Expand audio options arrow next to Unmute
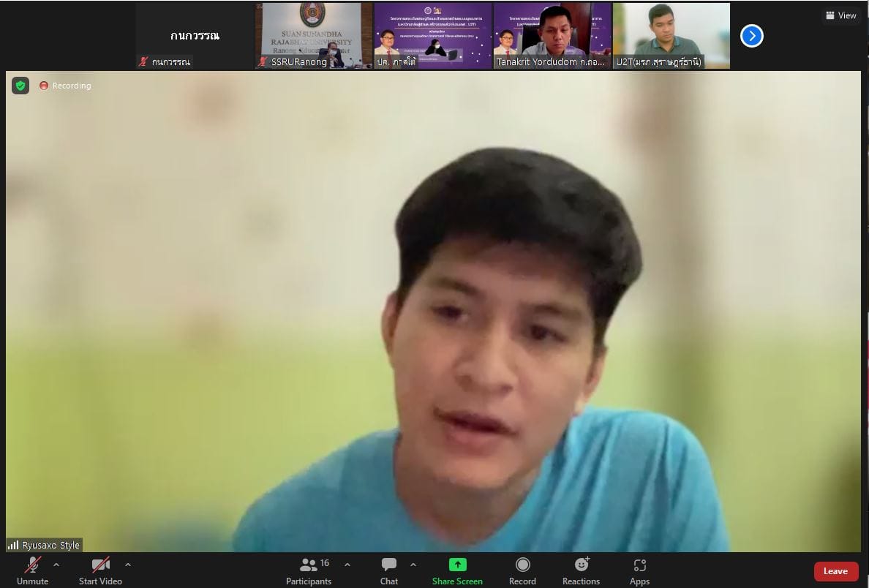 pos(56,565)
